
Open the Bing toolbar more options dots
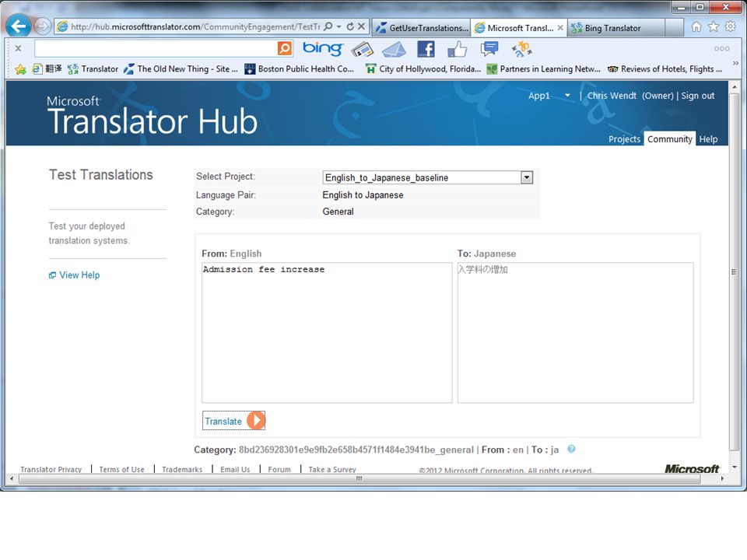click(722, 48)
